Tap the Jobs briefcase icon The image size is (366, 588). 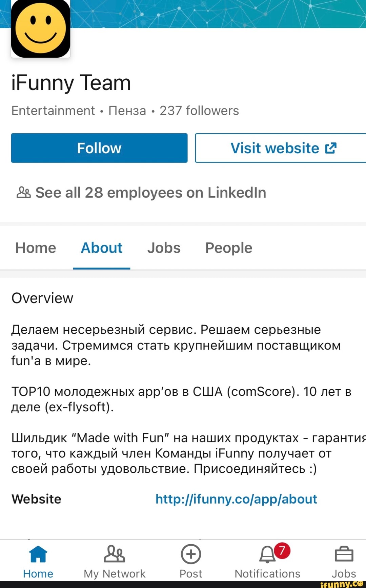(x=344, y=554)
